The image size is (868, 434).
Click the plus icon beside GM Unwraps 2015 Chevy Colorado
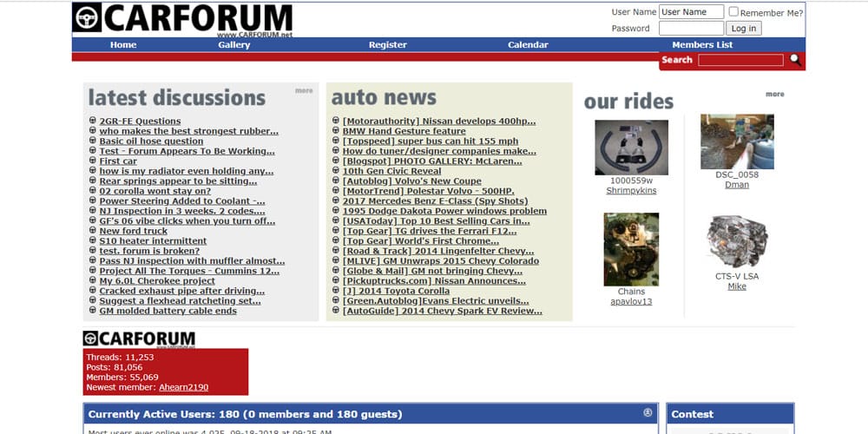click(335, 260)
